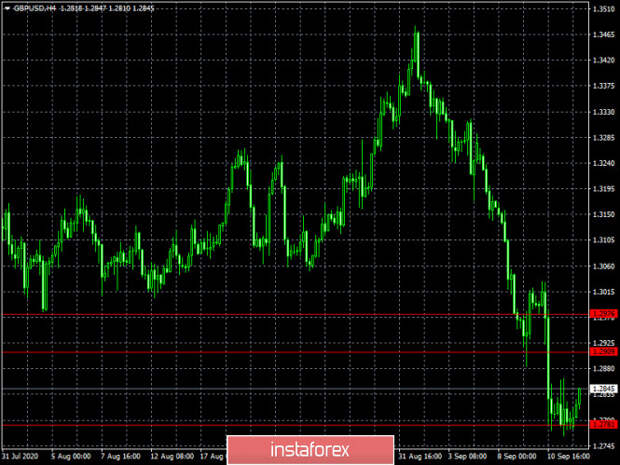This screenshot has width=620, height=465.
Task: Click the 1.3465 price scale label
Action: pos(604,35)
